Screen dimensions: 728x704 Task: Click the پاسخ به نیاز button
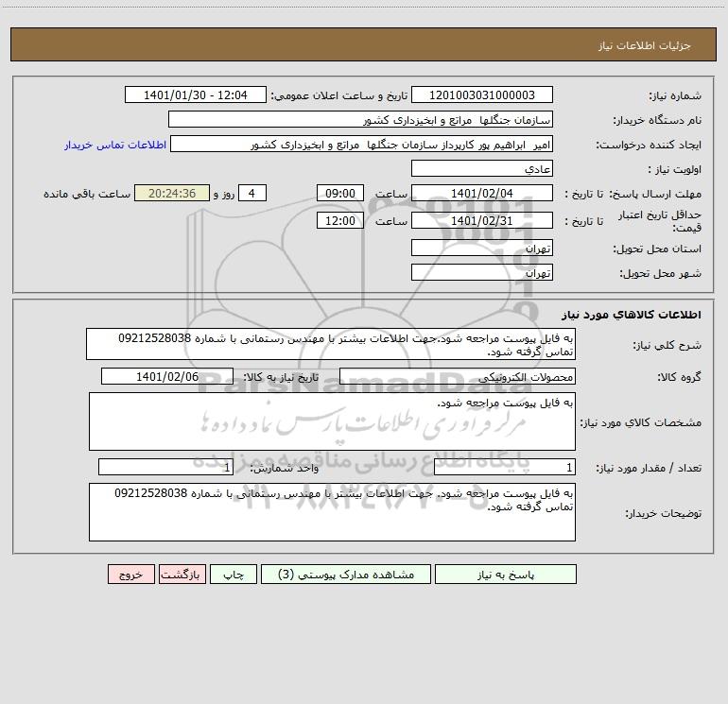point(506,574)
